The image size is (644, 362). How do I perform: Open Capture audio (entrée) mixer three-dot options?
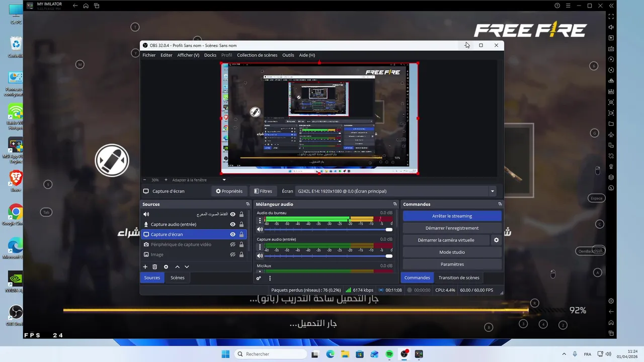coord(260,247)
